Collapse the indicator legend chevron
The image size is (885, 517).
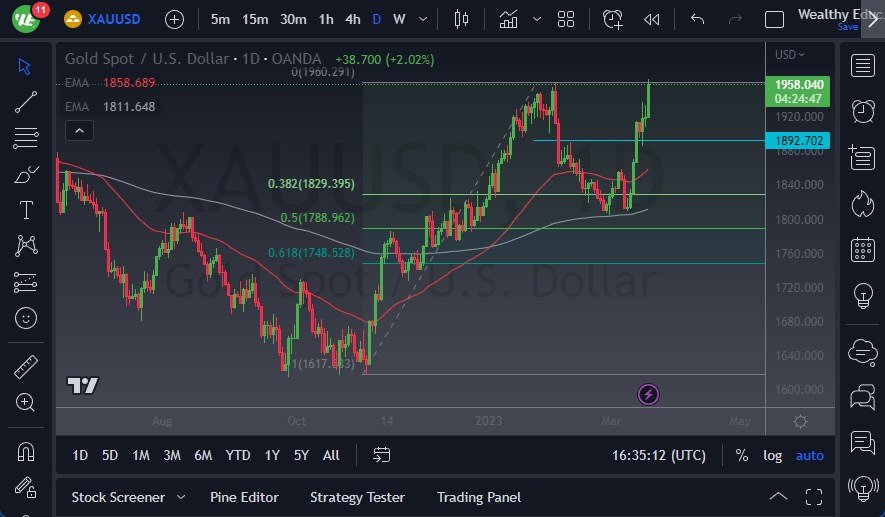coord(80,131)
